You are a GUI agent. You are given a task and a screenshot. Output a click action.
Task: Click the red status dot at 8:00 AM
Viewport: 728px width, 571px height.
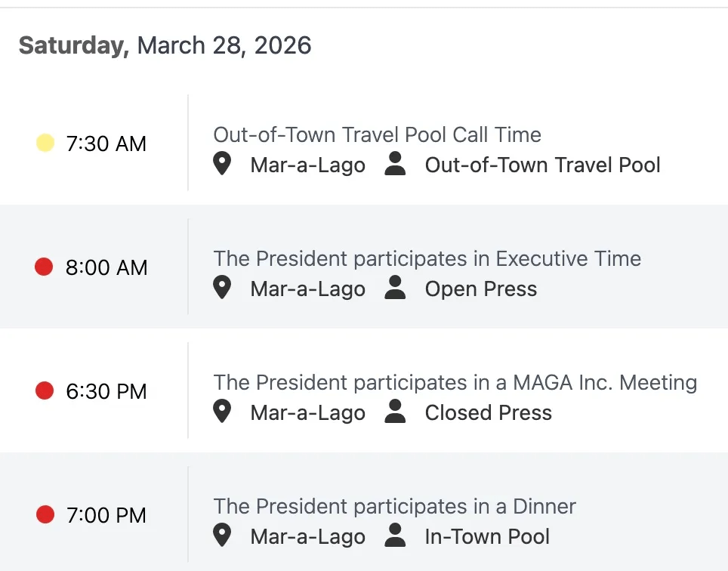pos(45,267)
